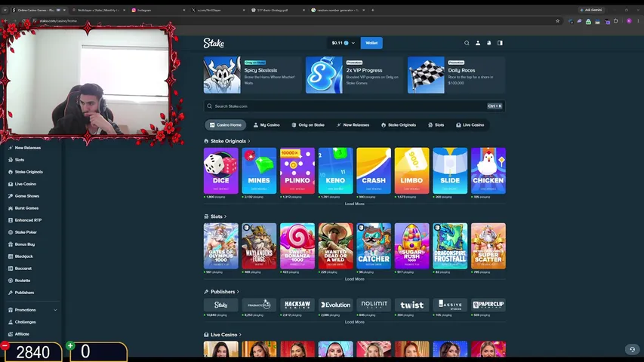644x362 pixels.
Task: Open the Plinko game tile
Action: tap(297, 170)
